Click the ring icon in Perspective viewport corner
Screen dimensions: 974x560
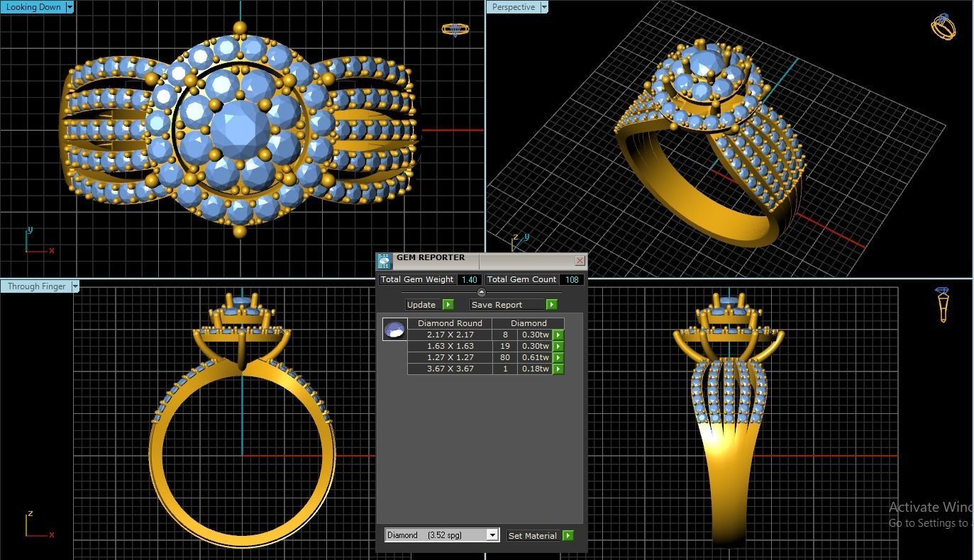[943, 26]
